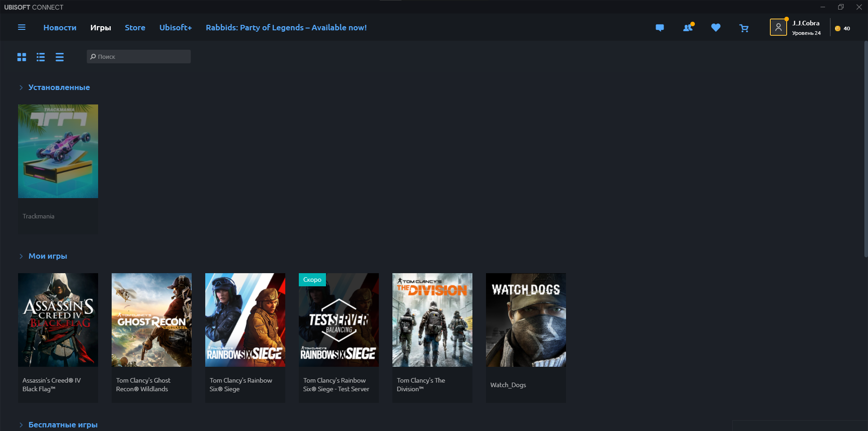Viewport: 868px width, 431px height.
Task: Collapse the Бесплатные игры section chevron
Action: click(x=21, y=425)
